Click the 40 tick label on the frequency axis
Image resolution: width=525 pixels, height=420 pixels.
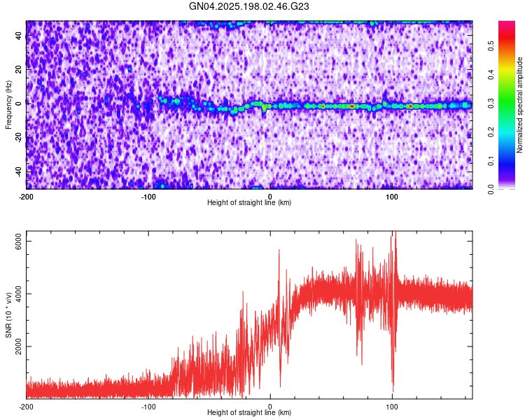pyautogui.click(x=18, y=36)
